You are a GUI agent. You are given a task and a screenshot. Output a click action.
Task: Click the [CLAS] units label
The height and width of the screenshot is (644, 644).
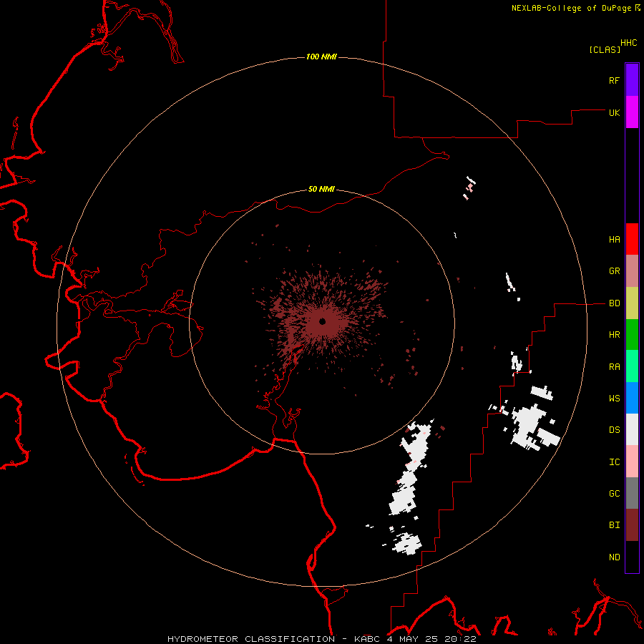(605, 49)
